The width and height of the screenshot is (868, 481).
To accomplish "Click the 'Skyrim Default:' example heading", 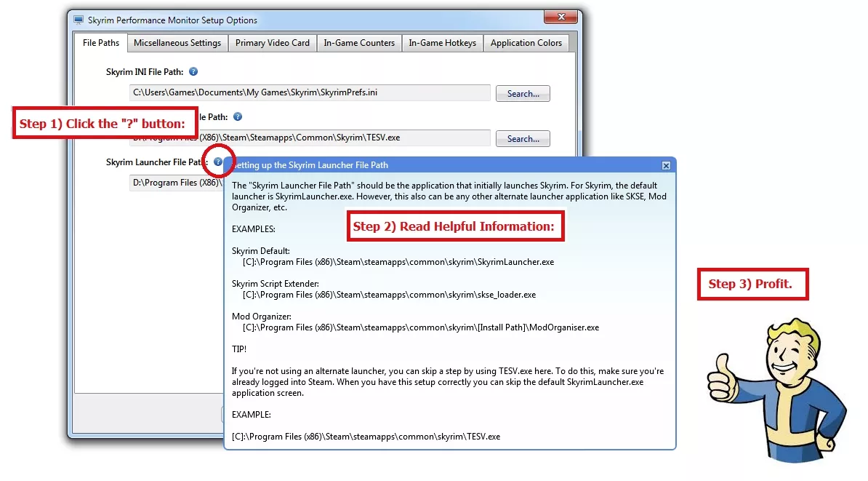I will click(261, 251).
